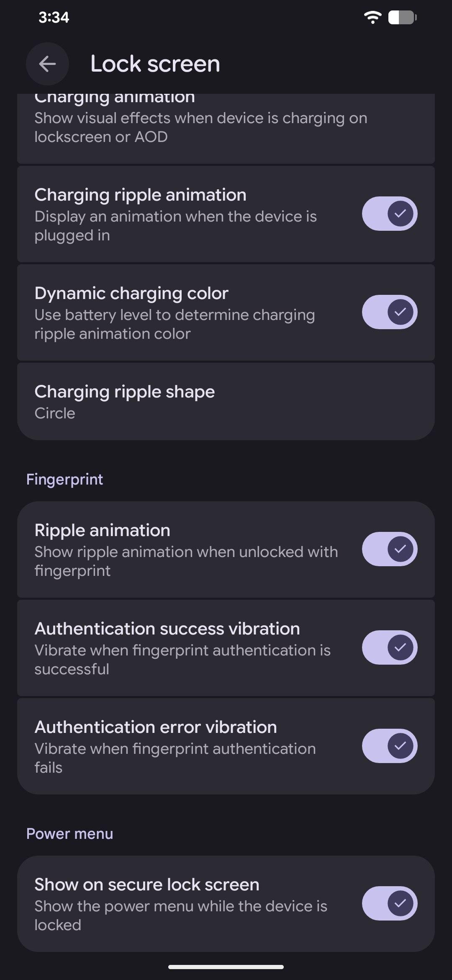The width and height of the screenshot is (452, 980).
Task: Toggle Authentication success vibration switch
Action: [x=389, y=647]
